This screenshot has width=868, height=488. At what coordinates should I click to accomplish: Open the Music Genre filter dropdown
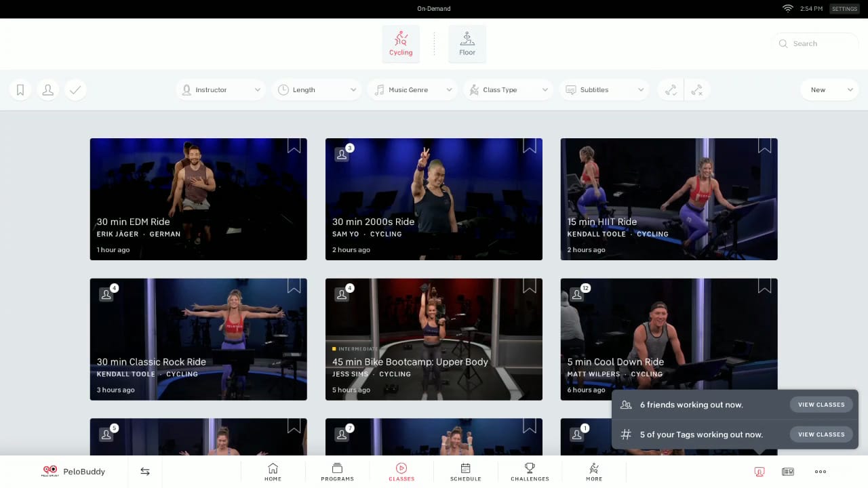pos(412,89)
